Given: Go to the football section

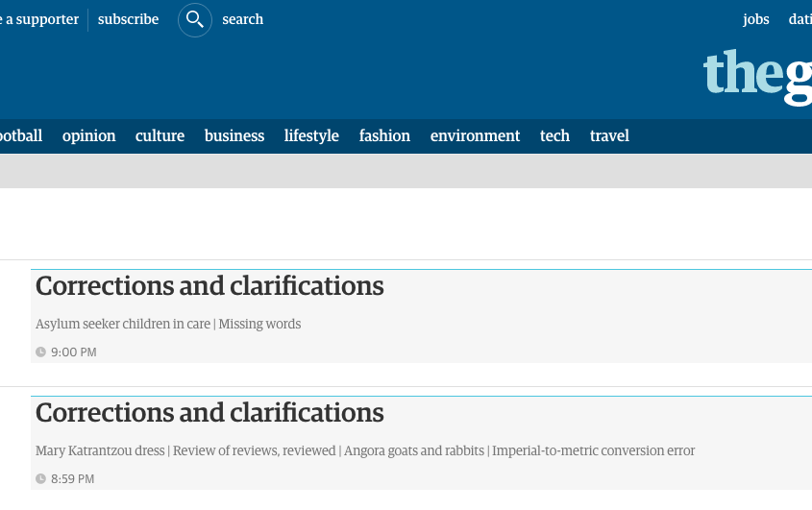Looking at the screenshot, I should point(21,135).
